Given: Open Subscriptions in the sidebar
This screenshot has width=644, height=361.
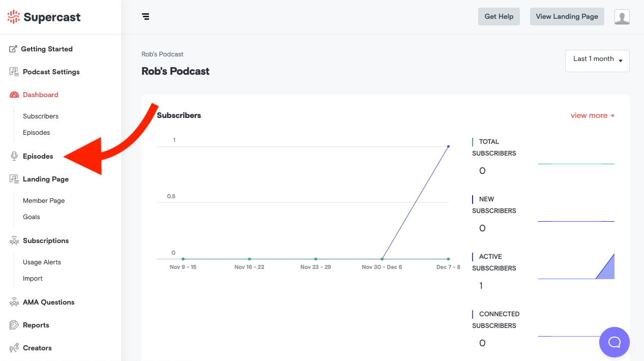Looking at the screenshot, I should pyautogui.click(x=46, y=240).
